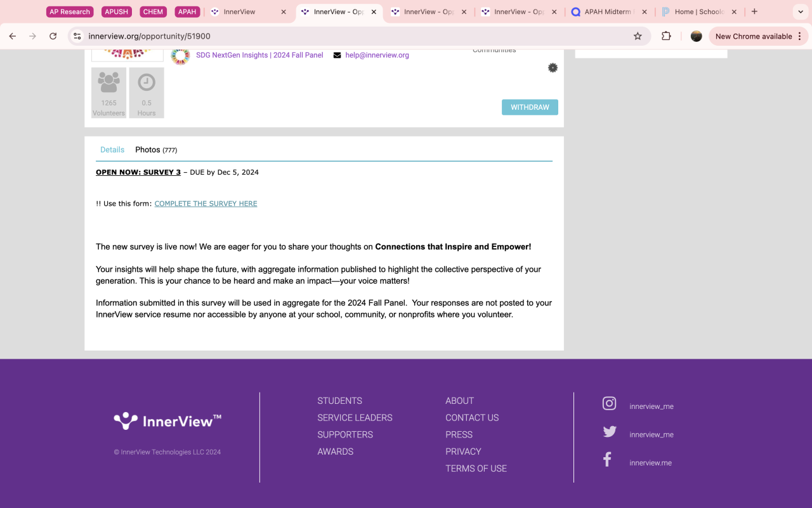The width and height of the screenshot is (812, 508).
Task: Select the Details tab
Action: point(112,150)
